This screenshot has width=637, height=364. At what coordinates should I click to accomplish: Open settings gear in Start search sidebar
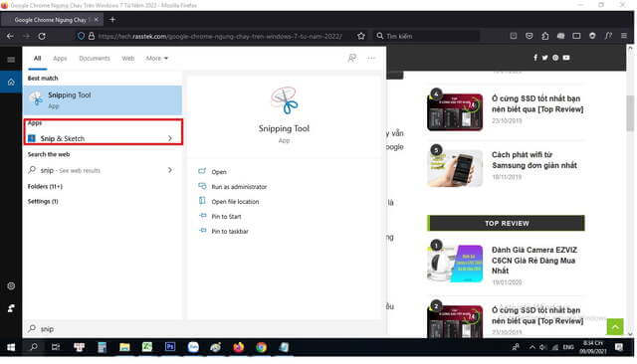point(11,286)
